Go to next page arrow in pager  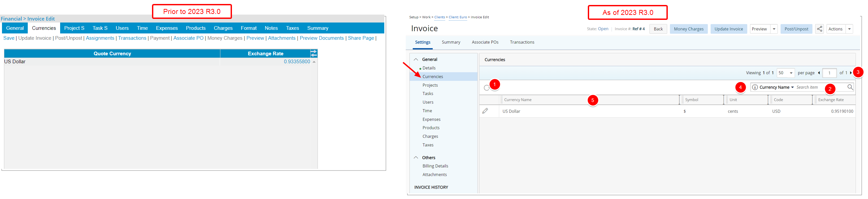point(851,73)
